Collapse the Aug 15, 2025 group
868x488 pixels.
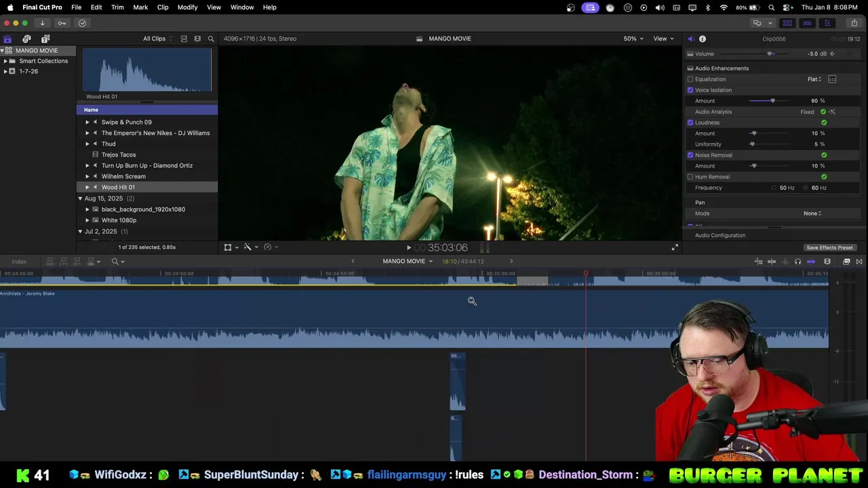[80, 199]
